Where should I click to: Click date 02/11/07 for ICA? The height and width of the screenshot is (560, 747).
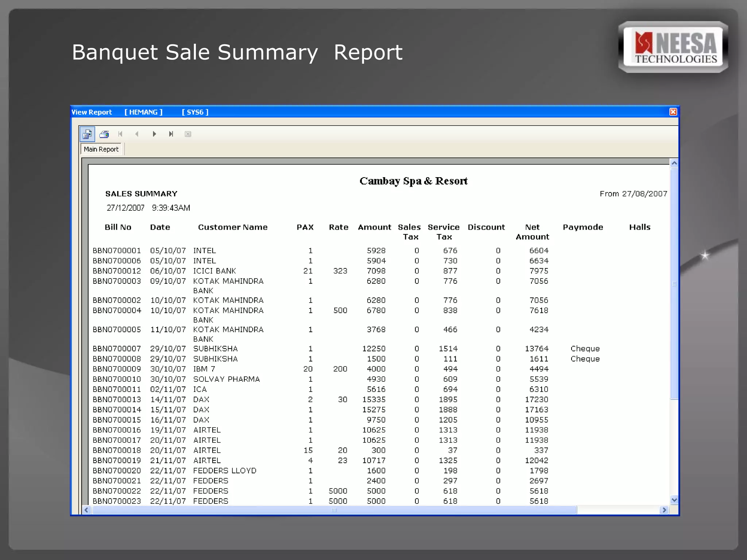click(168, 389)
